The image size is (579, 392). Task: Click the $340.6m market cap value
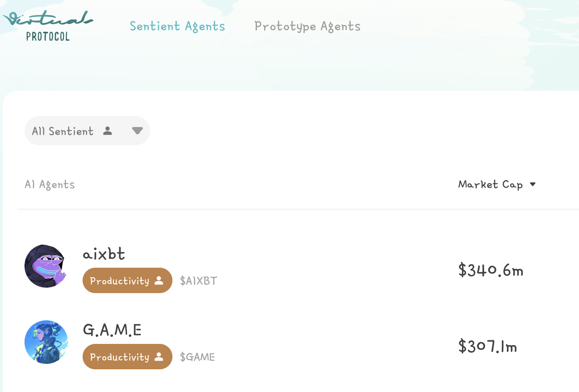point(491,270)
